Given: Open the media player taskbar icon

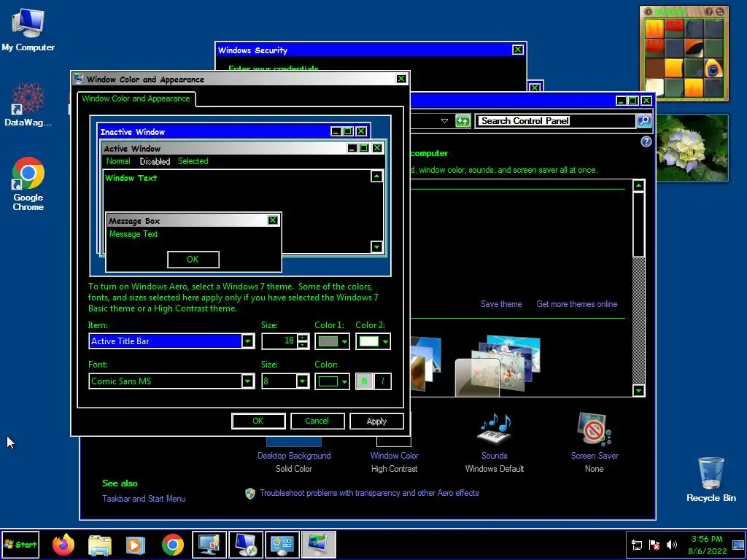Looking at the screenshot, I should 136,544.
